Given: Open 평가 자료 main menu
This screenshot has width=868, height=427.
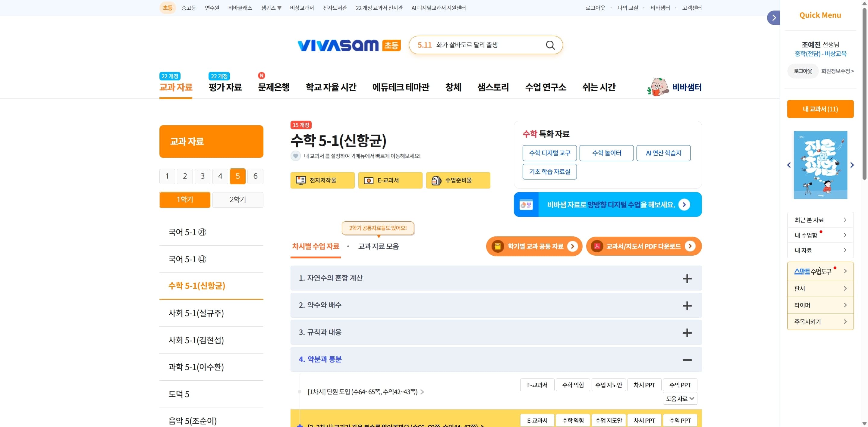Looking at the screenshot, I should click(225, 87).
